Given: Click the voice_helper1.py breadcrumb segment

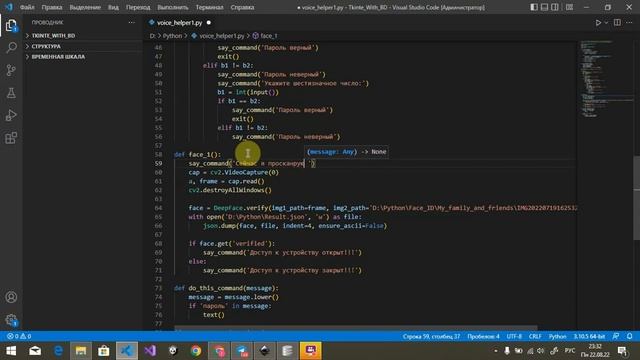Looking at the screenshot, I should pyautogui.click(x=222, y=36).
